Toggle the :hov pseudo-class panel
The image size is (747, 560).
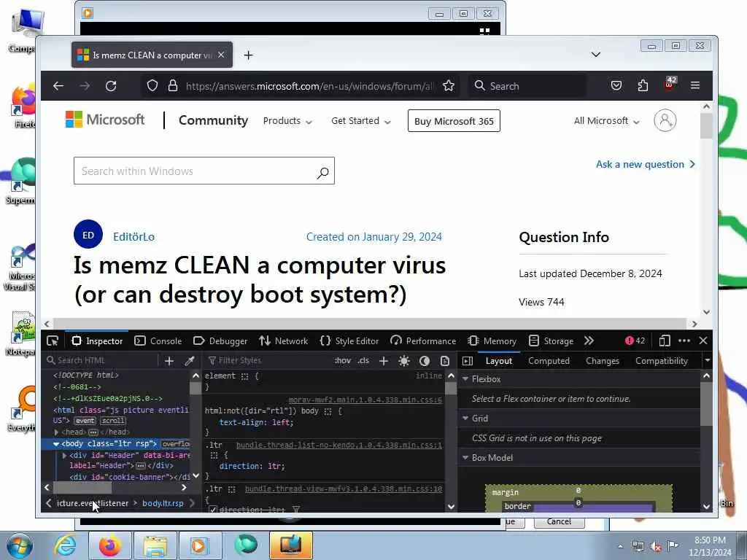coord(343,360)
